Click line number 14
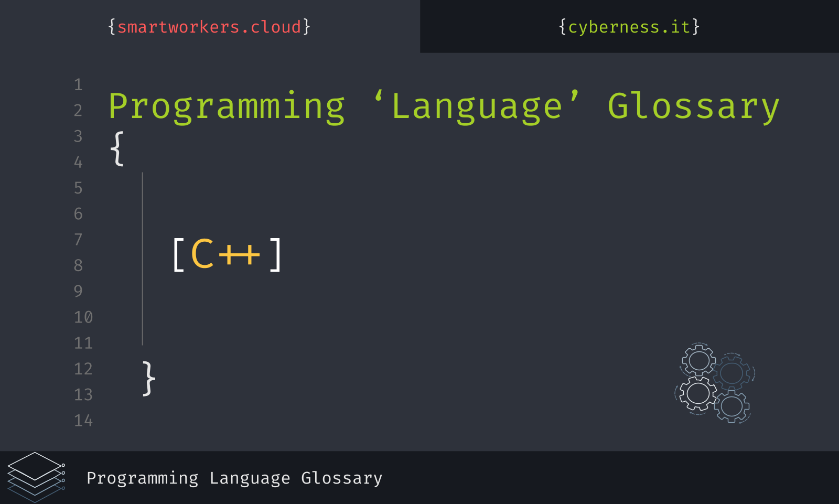 [x=83, y=420]
